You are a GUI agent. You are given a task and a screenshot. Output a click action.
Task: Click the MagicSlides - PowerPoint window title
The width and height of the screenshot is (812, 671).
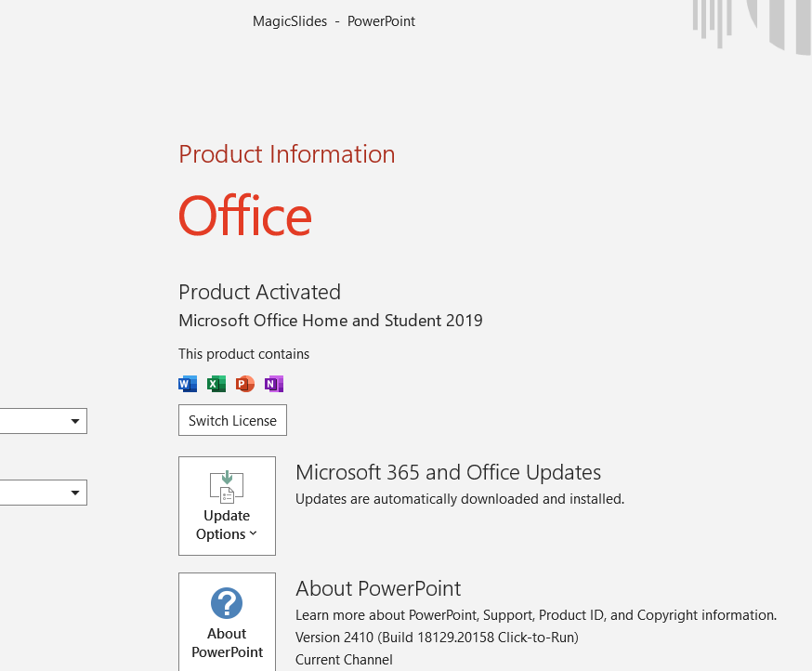[x=334, y=21]
